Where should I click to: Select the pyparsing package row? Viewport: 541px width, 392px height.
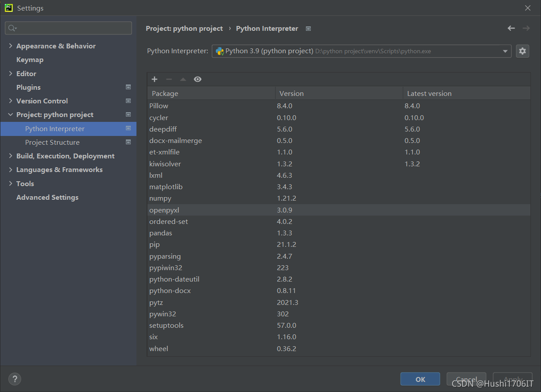339,256
